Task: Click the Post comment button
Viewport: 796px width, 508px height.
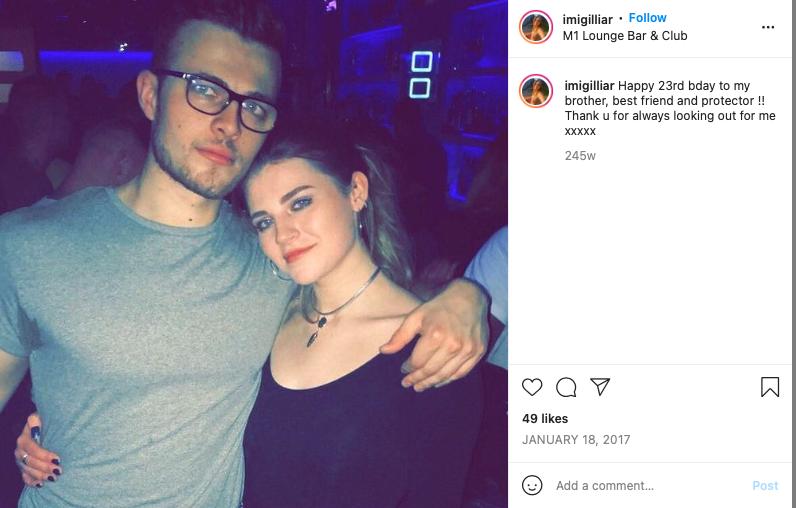Action: [765, 486]
